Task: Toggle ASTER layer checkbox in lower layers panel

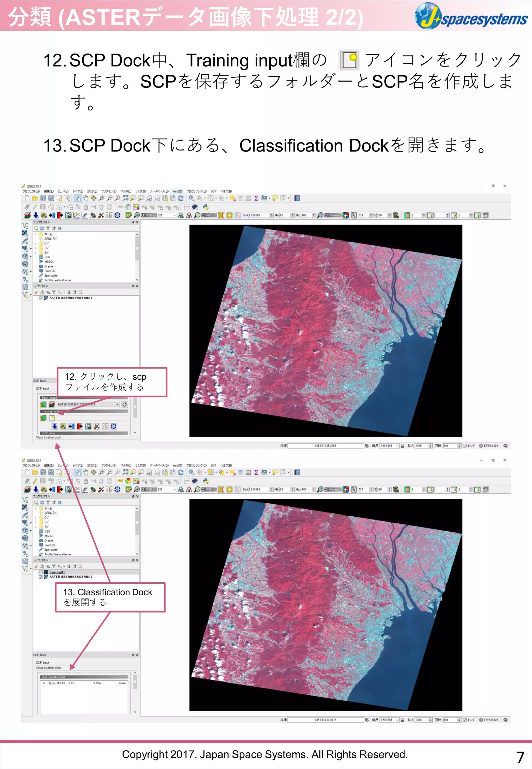Action: [41, 577]
